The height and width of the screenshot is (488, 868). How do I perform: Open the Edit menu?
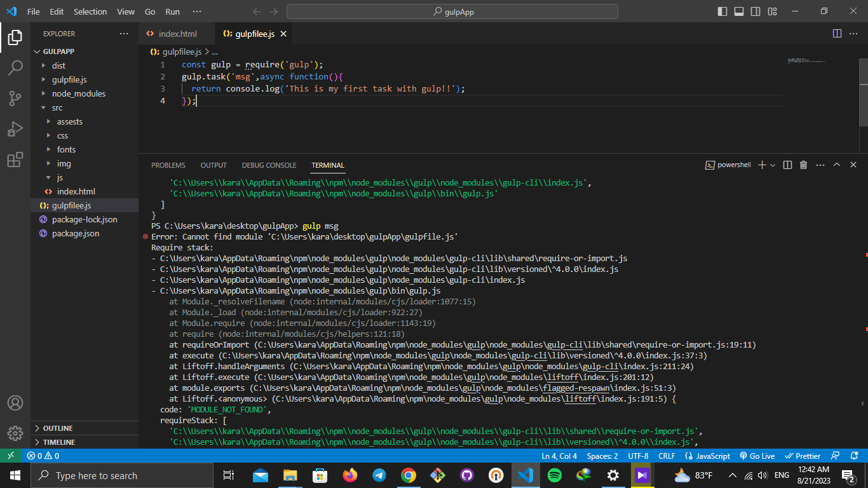[x=57, y=11]
